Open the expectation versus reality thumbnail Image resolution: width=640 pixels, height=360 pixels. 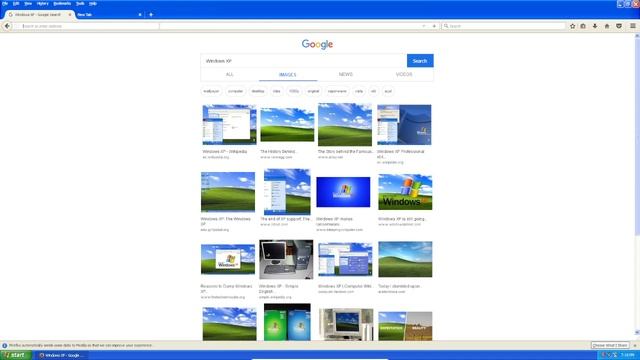[405, 326]
